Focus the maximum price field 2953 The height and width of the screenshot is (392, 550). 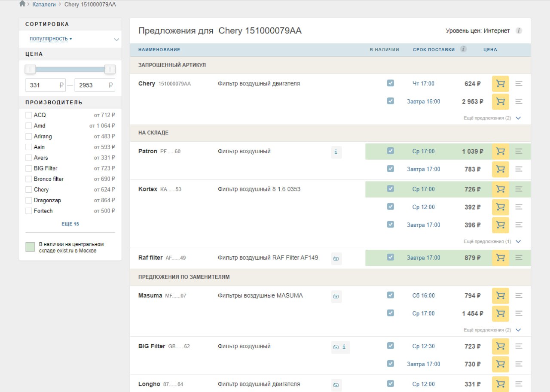[95, 85]
